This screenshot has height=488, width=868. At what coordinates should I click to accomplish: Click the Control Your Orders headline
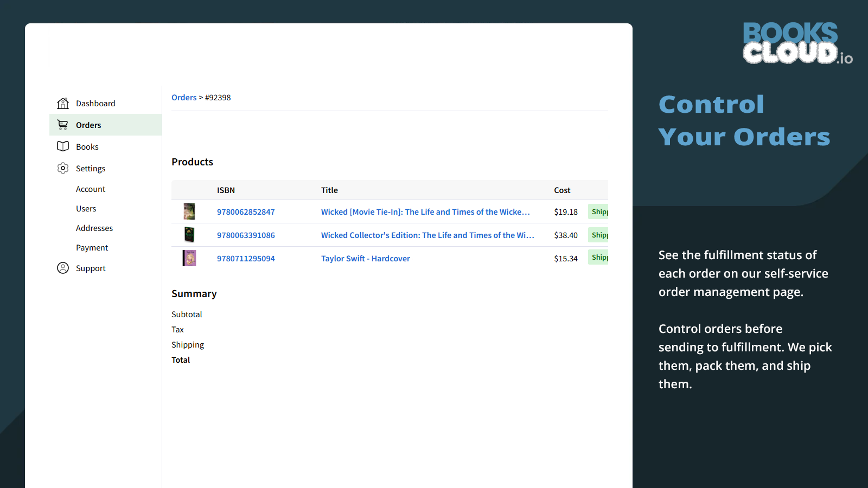pyautogui.click(x=744, y=120)
